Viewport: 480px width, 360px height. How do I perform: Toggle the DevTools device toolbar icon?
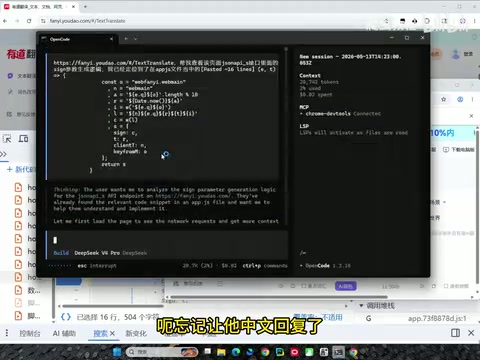tap(23, 139)
